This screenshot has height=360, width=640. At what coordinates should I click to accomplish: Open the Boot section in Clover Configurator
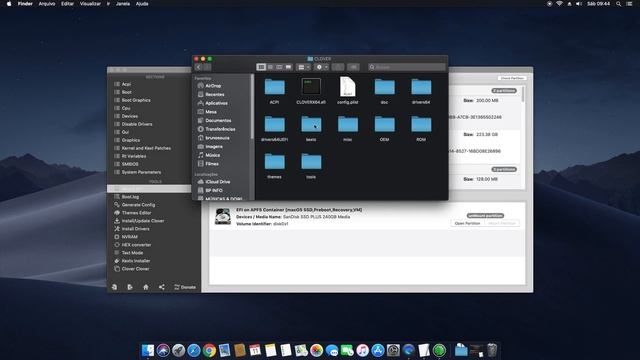tap(127, 92)
